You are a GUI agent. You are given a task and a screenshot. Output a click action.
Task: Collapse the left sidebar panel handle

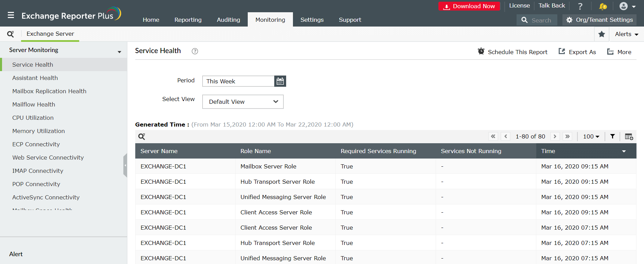[x=125, y=165]
